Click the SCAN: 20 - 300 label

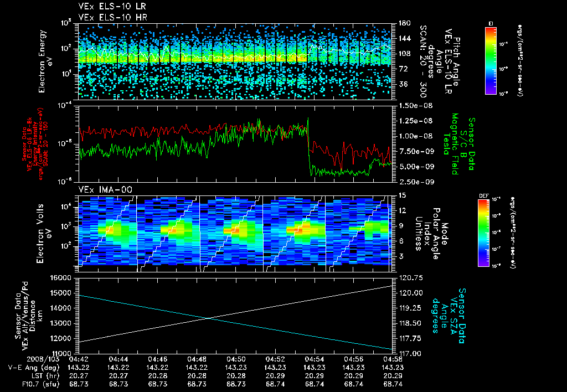coord(422,61)
